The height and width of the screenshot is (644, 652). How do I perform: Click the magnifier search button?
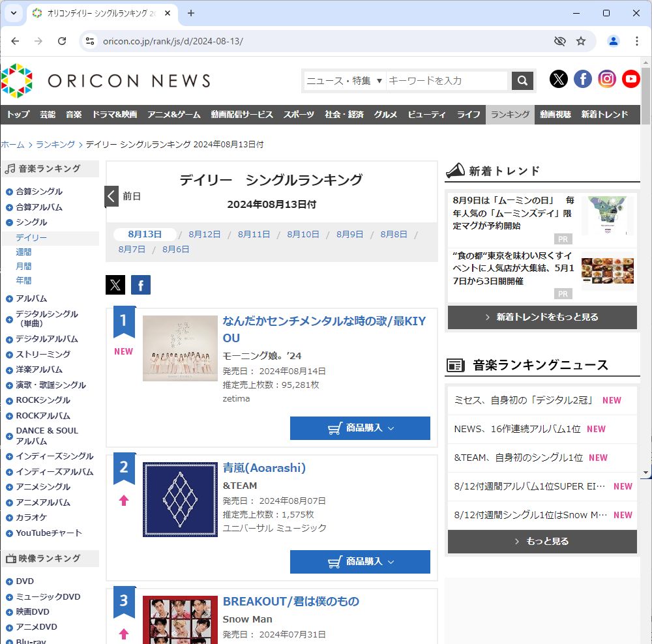click(522, 81)
